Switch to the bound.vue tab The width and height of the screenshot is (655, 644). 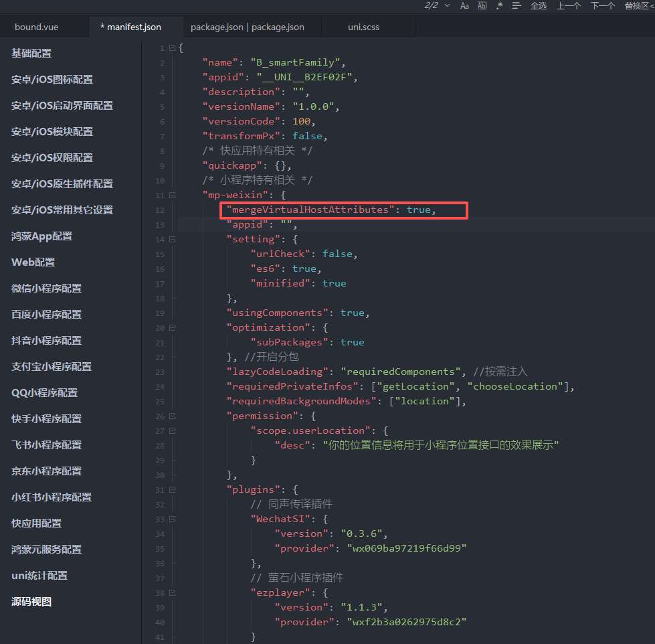36,27
